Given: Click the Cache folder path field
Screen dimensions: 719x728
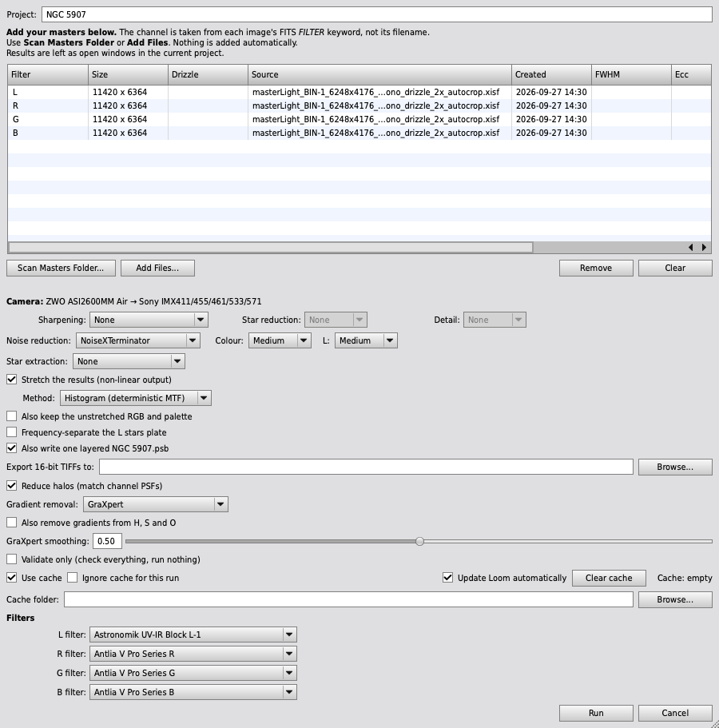Looking at the screenshot, I should [348, 600].
